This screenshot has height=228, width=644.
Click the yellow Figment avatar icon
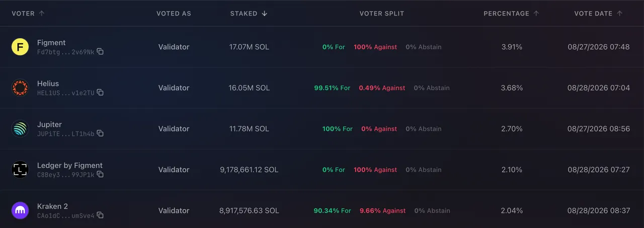pos(20,47)
